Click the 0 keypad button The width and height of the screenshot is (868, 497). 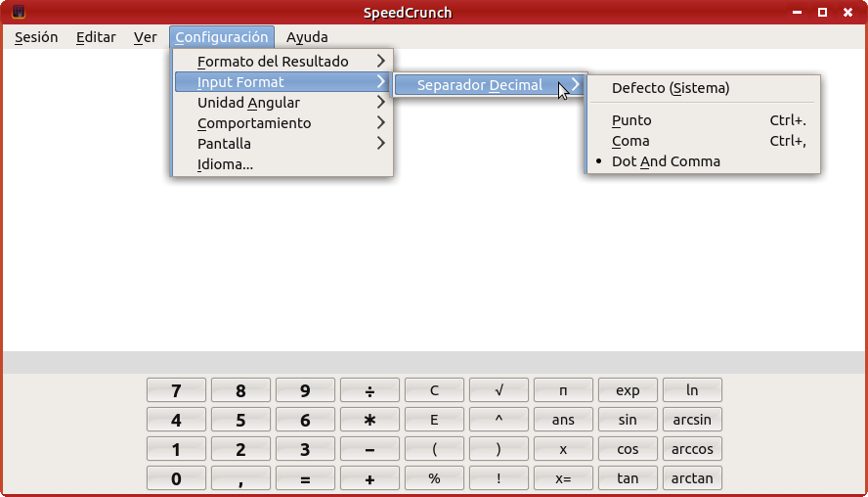click(x=176, y=478)
